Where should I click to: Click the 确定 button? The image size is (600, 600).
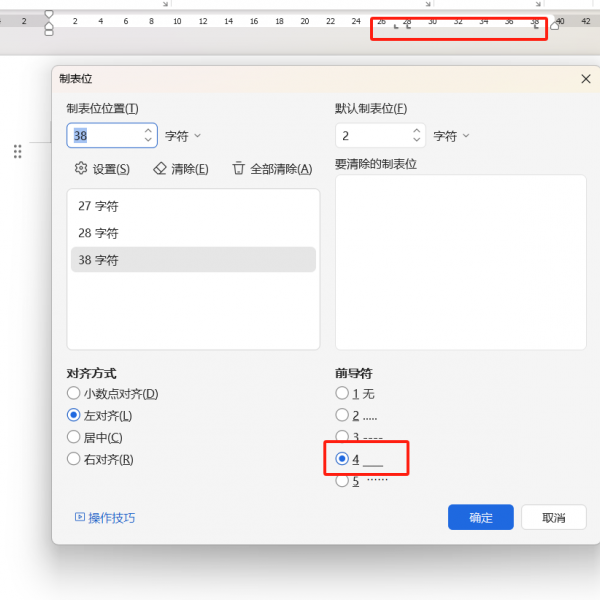(x=481, y=517)
